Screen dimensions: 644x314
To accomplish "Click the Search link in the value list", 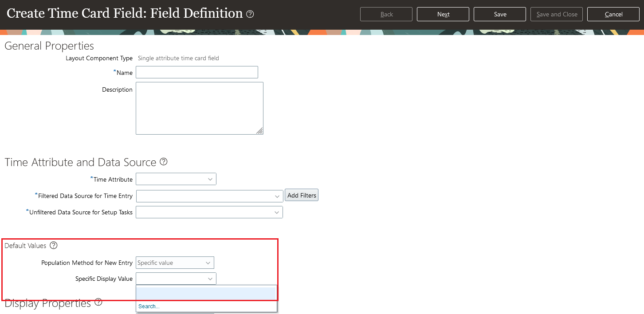I will 148,306.
